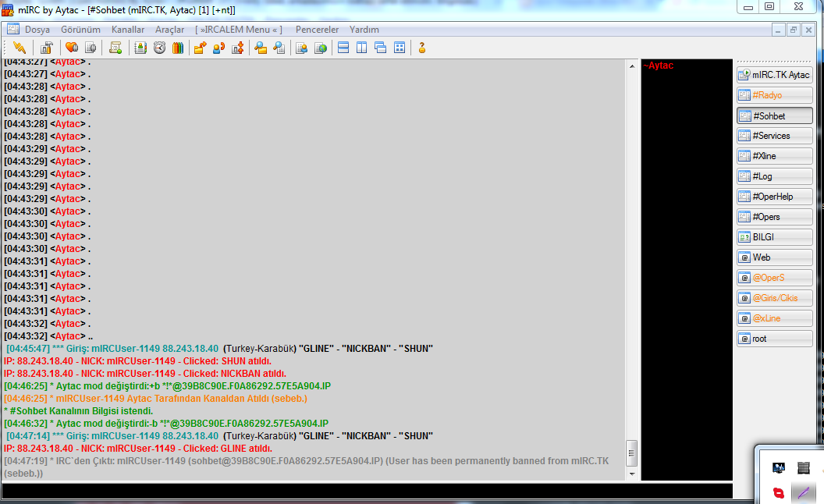Select ~Aytac in the nick list
Screen dimensions: 824x504
tap(659, 66)
